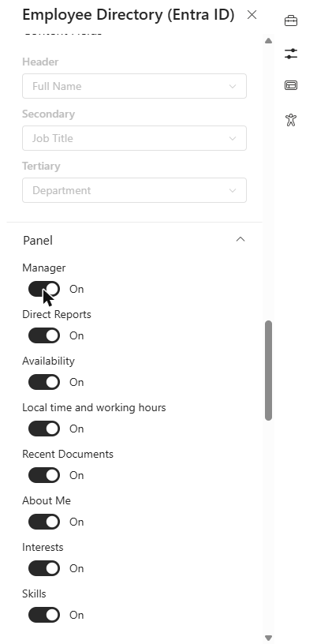Open the briefcase toolbox icon
The width and height of the screenshot is (317, 644).
[291, 21]
